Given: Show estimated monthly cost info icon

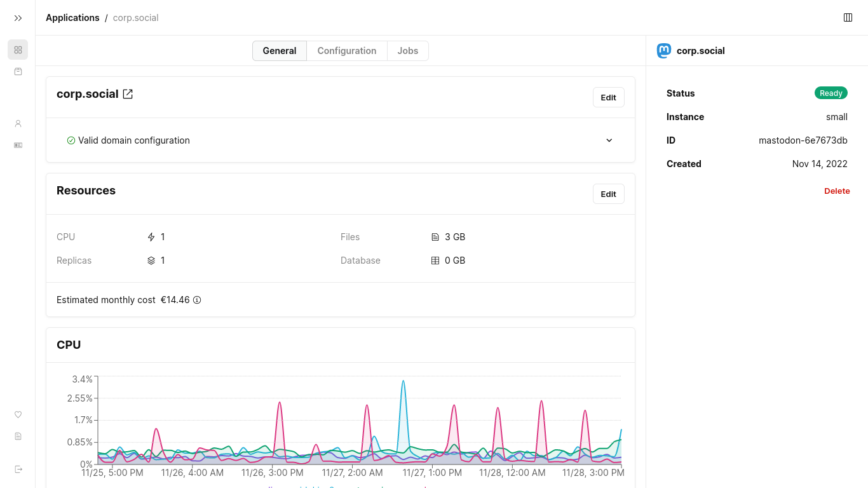Looking at the screenshot, I should (197, 300).
